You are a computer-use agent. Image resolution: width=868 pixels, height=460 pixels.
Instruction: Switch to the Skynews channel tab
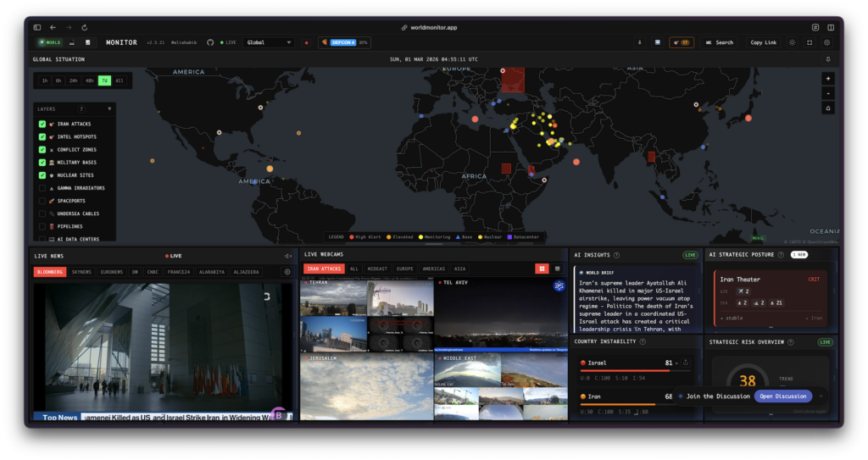point(81,272)
